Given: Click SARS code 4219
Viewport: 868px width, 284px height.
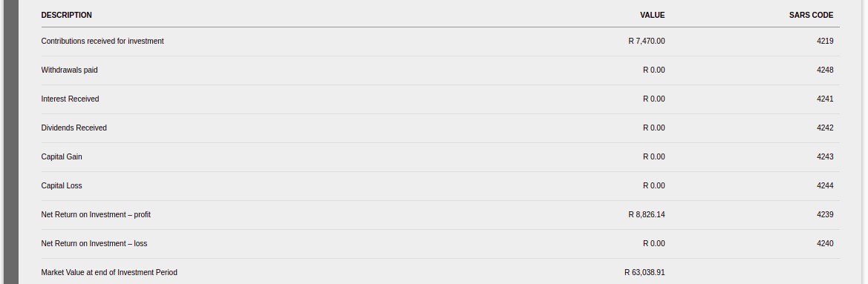Looking at the screenshot, I should tap(825, 42).
